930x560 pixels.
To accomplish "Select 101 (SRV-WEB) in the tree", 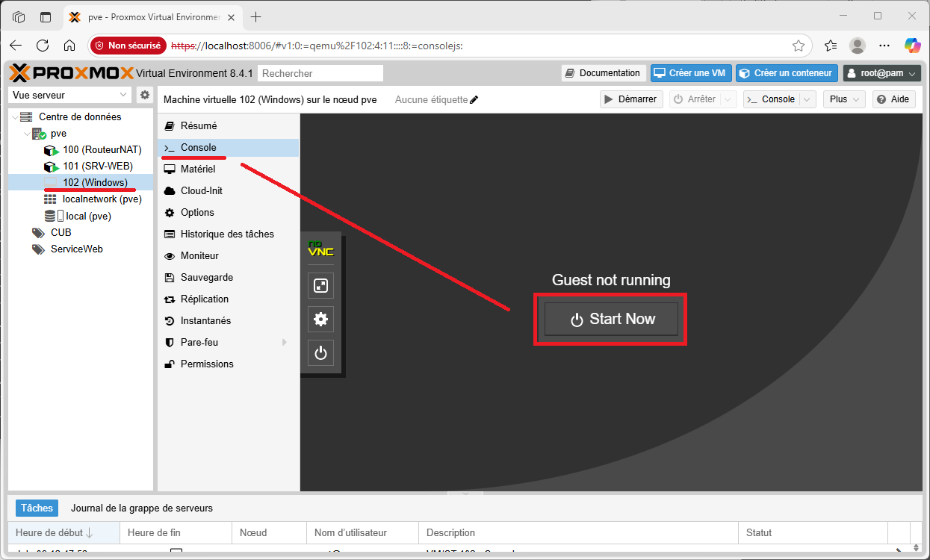I will click(x=91, y=167).
